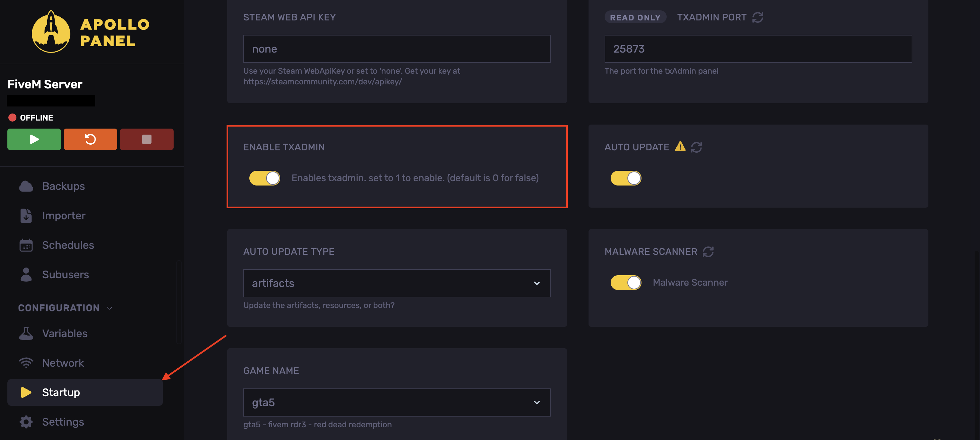Screen dimensions: 980x440
Task: Restart the server with the orange button
Action: [90, 139]
